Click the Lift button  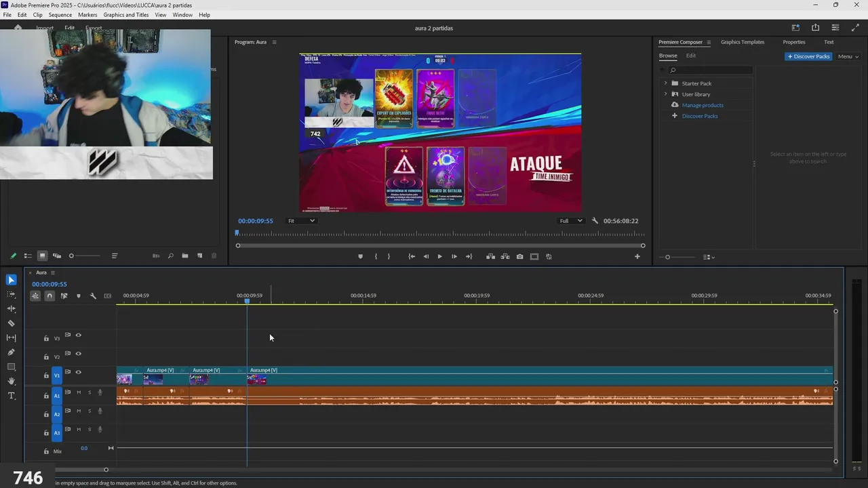tap(490, 256)
